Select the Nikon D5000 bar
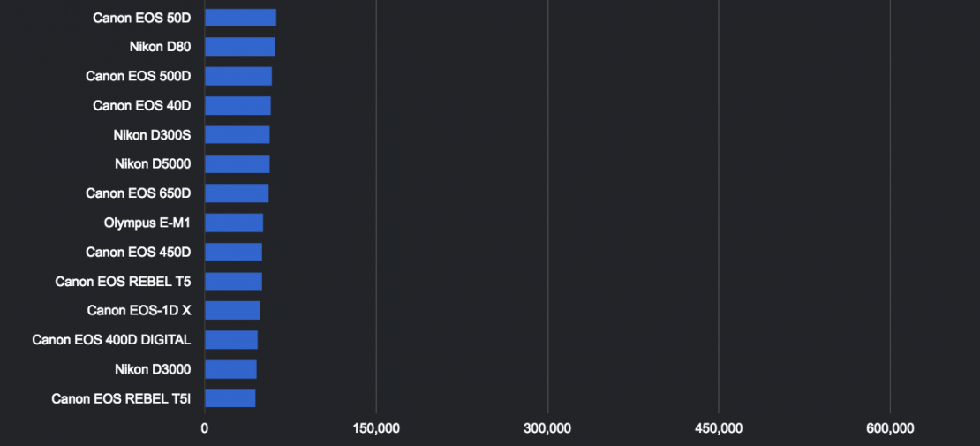This screenshot has height=446, width=980. point(237,164)
